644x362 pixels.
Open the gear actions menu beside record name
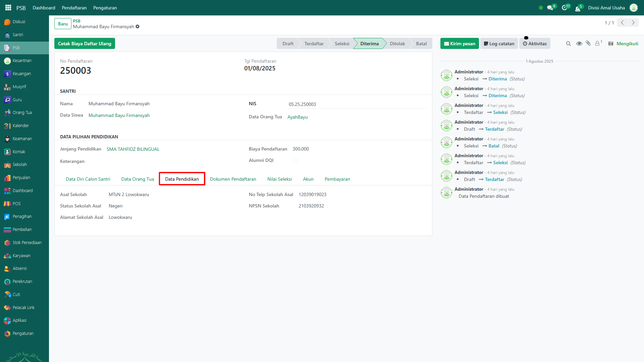pyautogui.click(x=138, y=26)
